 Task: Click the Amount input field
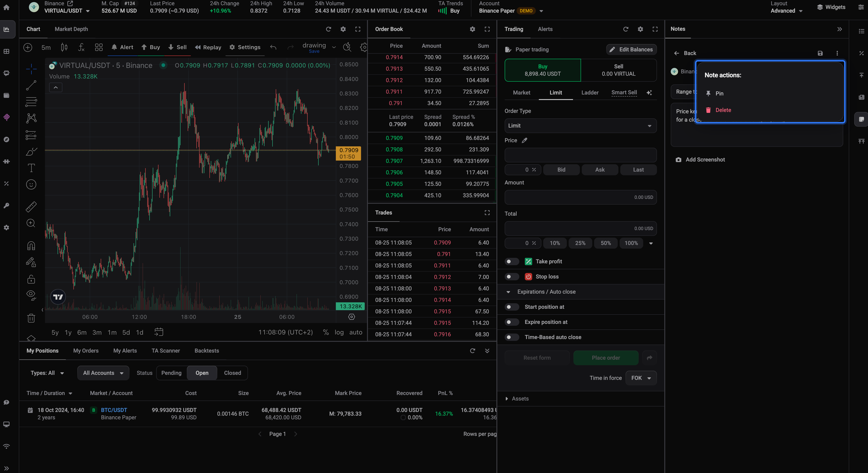pyautogui.click(x=581, y=198)
